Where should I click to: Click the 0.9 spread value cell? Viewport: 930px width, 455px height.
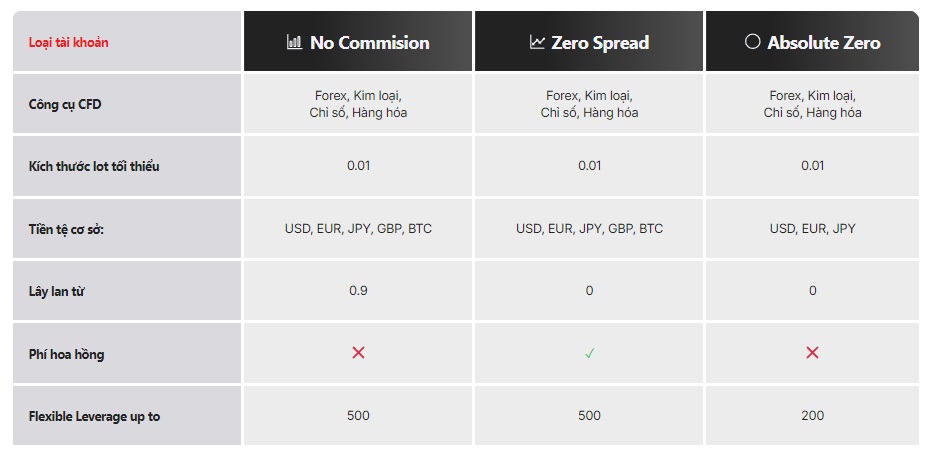point(358,291)
